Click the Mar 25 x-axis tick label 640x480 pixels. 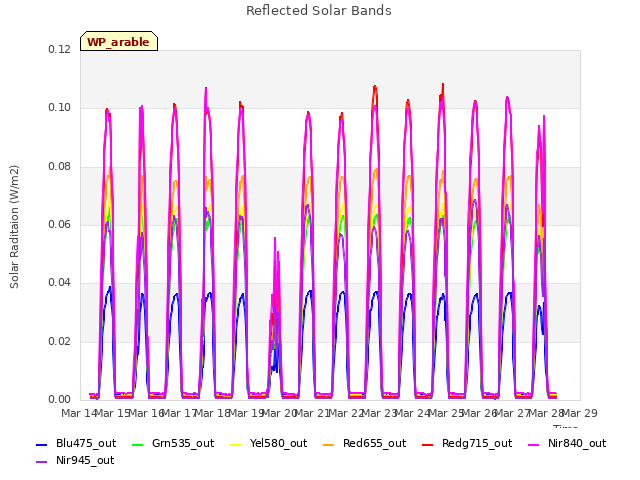447,413
